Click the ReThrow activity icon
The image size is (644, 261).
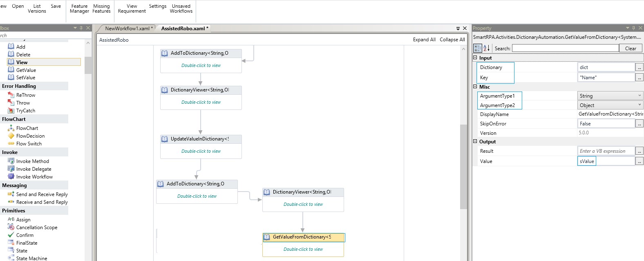click(11, 95)
